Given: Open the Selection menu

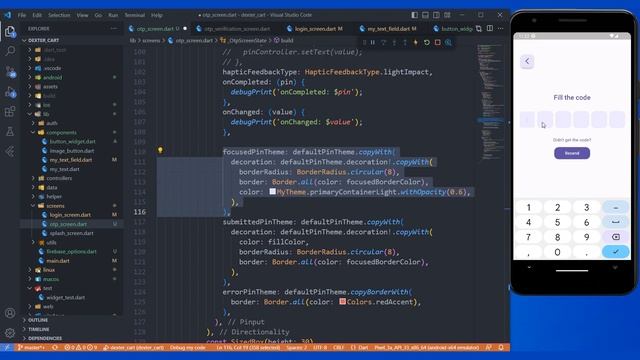Looking at the screenshot, I should click(59, 15).
